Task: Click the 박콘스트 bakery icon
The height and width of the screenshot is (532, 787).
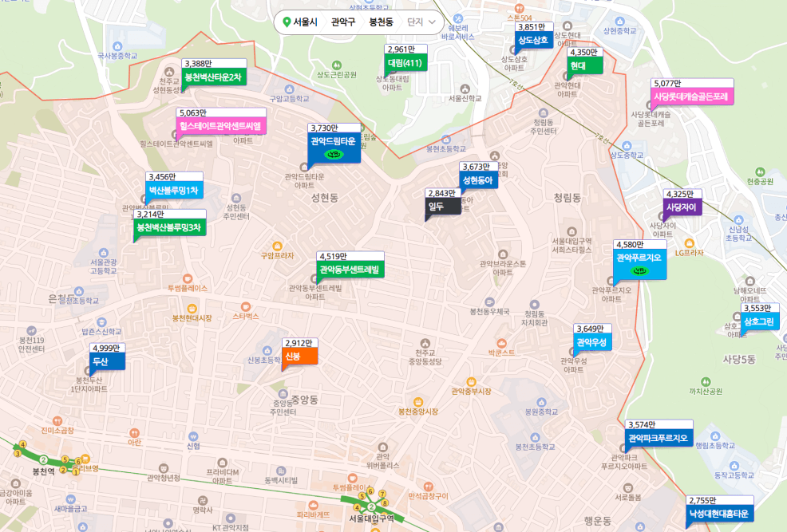Action: 501,344
